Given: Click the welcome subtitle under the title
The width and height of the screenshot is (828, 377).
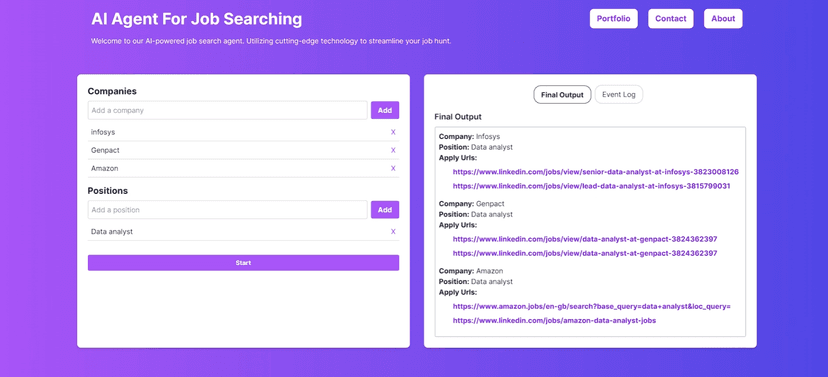Looking at the screenshot, I should [271, 41].
